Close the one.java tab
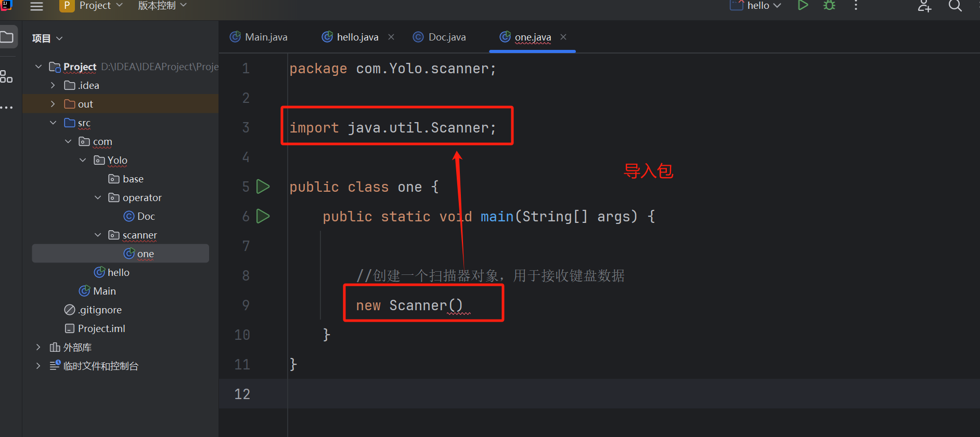The width and height of the screenshot is (980, 437). point(563,37)
